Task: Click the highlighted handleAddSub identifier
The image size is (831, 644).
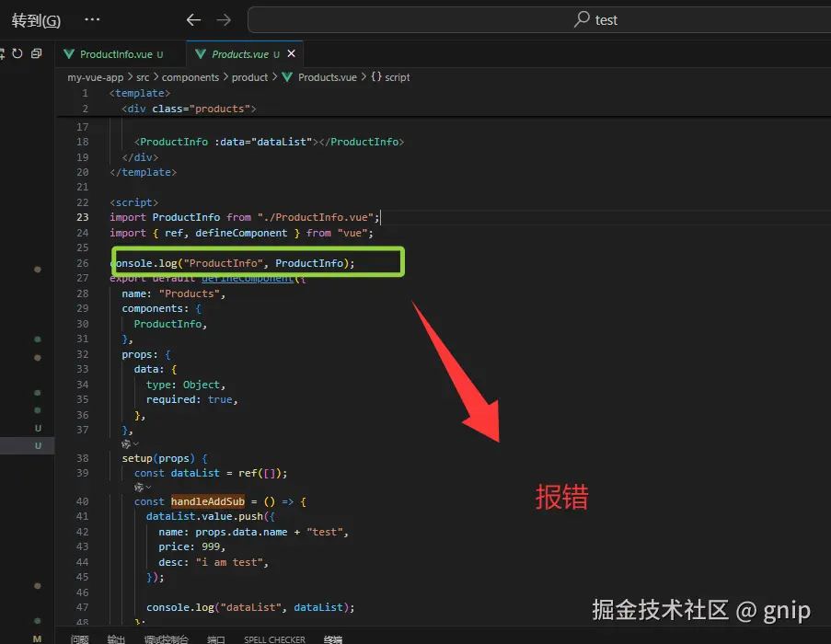Action: pyautogui.click(x=208, y=501)
